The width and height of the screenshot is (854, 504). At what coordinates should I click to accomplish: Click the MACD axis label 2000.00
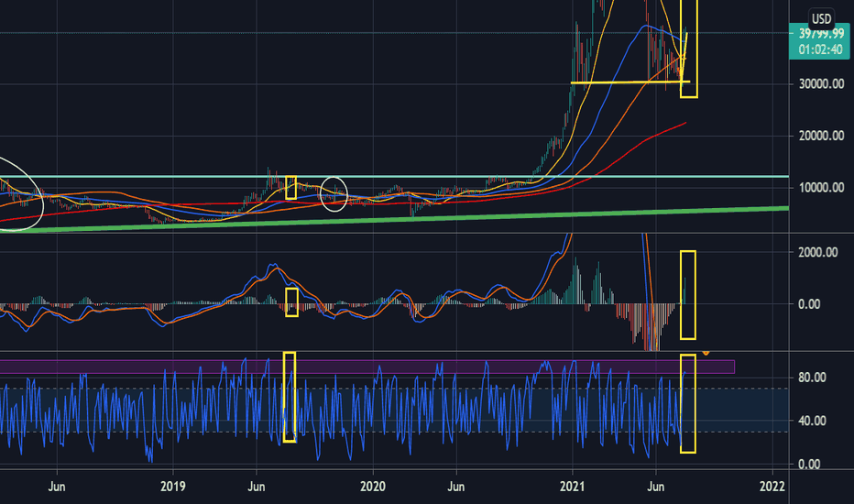817,252
